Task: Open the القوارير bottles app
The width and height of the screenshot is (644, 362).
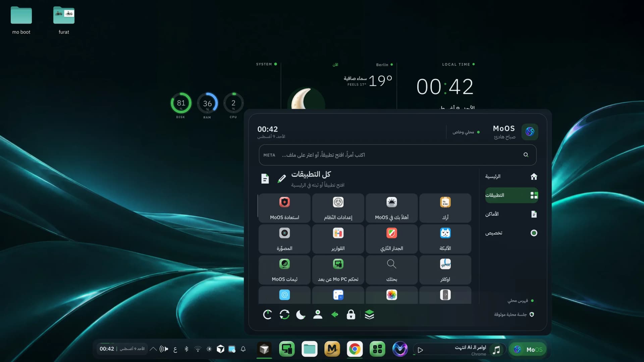Action: 338,239
